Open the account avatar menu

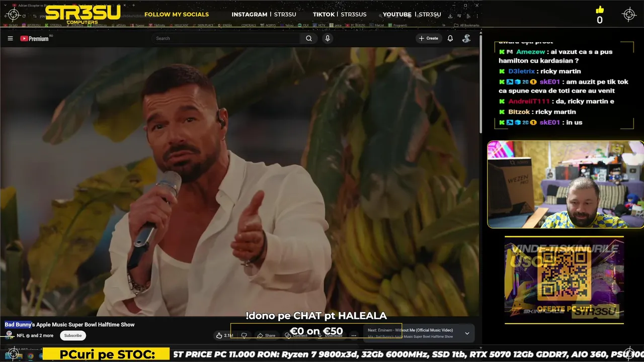coord(466,38)
